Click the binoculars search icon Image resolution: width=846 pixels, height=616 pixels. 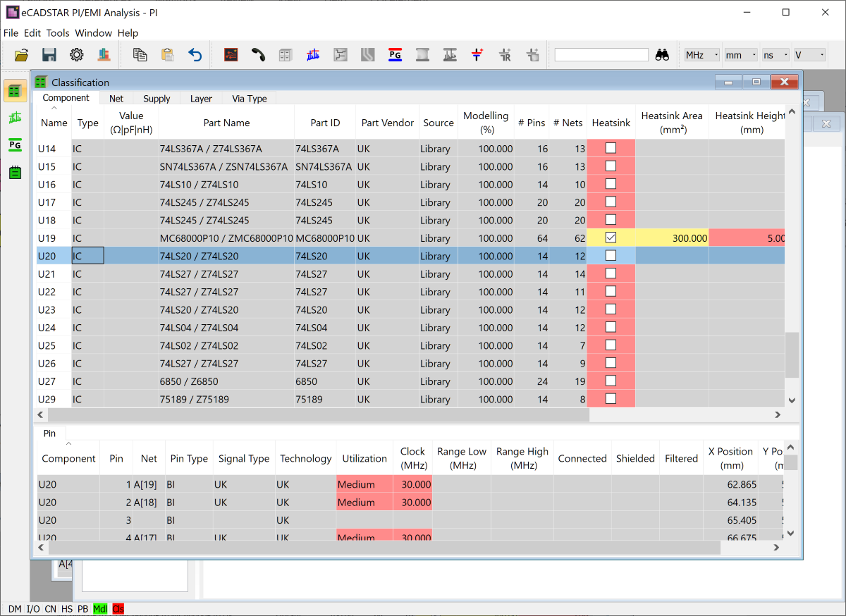coord(662,55)
